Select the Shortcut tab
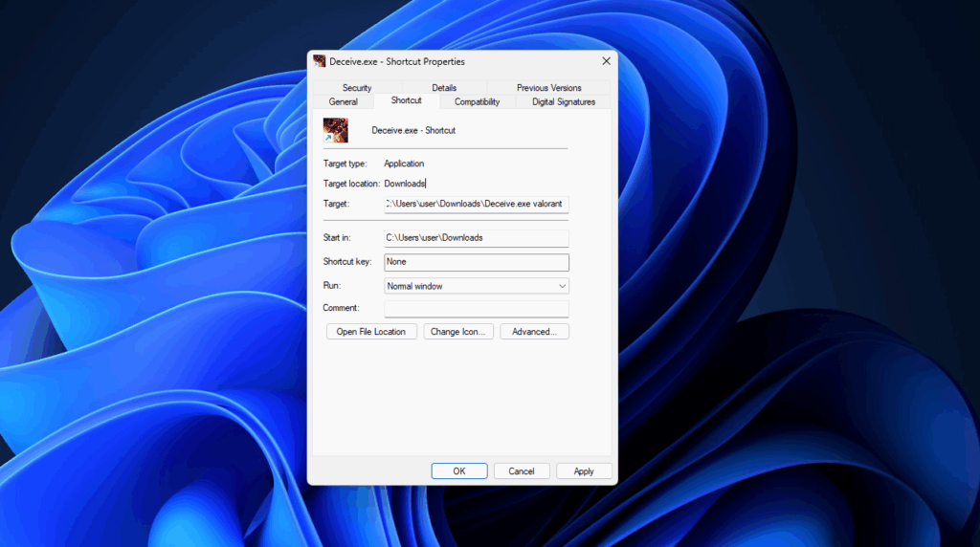The height and width of the screenshot is (547, 980). click(x=406, y=100)
